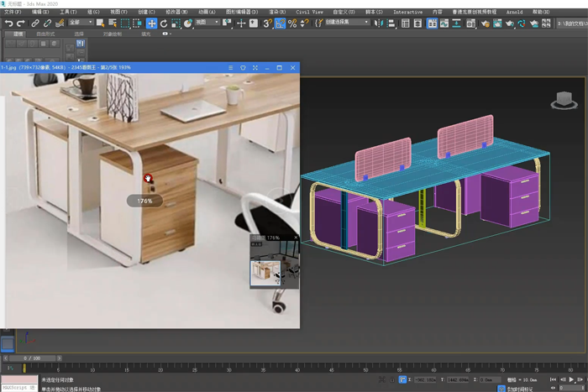
Task: Toggle the Spinner Snap button
Action: click(304, 24)
